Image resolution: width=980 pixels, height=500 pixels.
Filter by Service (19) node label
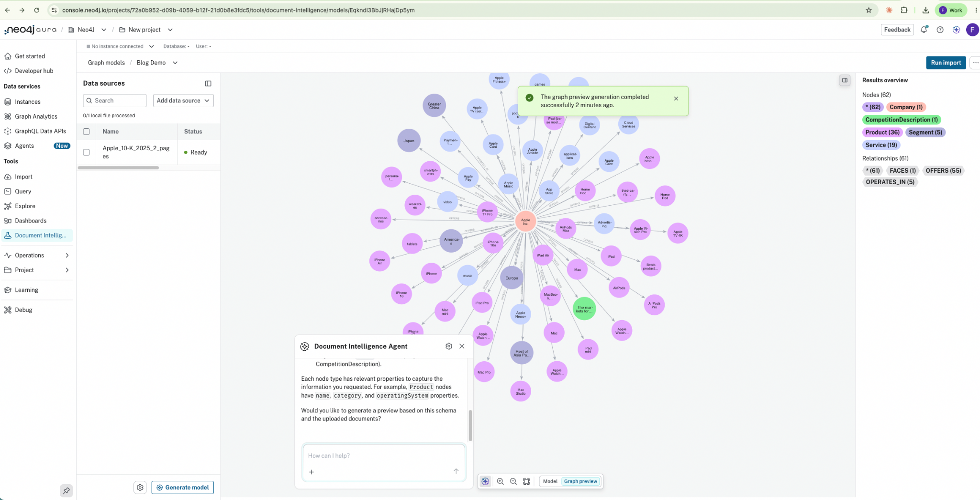881,145
